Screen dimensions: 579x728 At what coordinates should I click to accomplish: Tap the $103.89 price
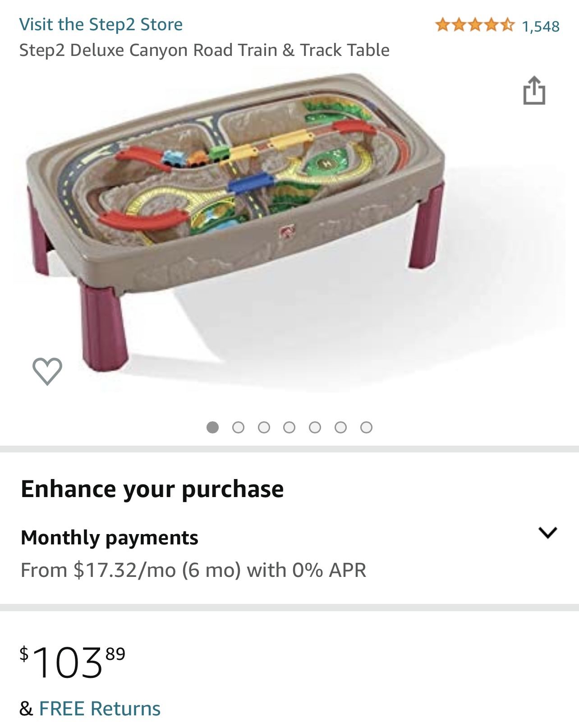click(x=72, y=662)
